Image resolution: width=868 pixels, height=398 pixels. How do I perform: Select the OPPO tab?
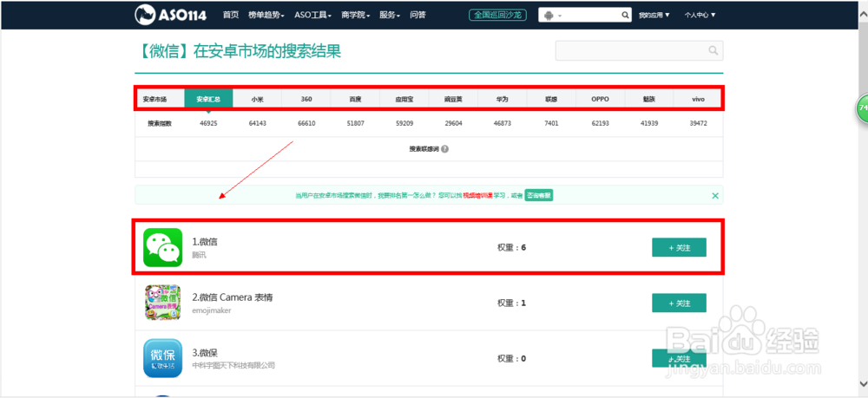coord(600,100)
